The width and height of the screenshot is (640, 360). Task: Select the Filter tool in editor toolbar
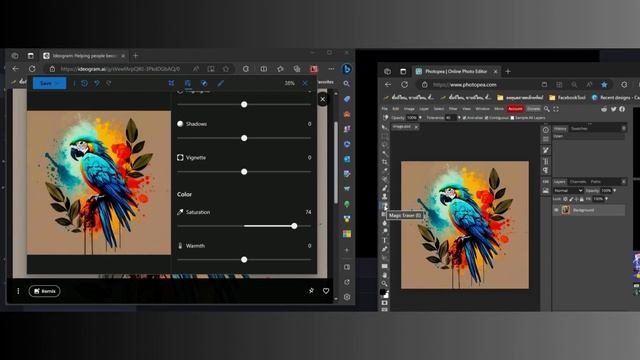(x=204, y=83)
